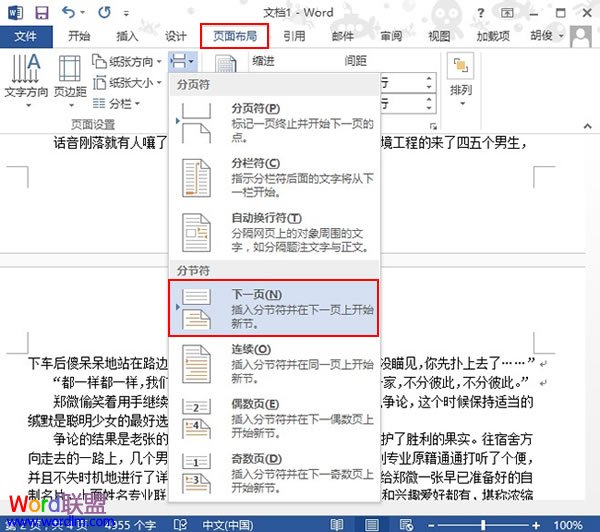Collapse the ribbon with the chevron

pos(588,126)
